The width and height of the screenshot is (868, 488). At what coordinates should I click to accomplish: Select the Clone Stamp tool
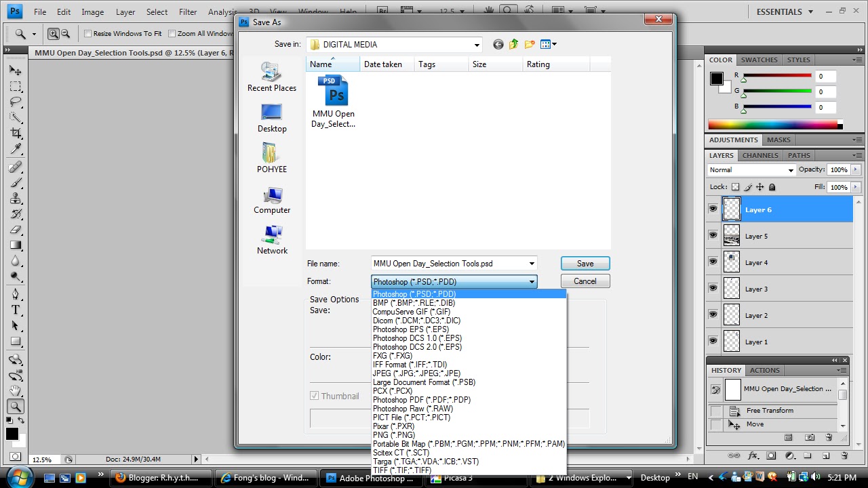click(16, 199)
